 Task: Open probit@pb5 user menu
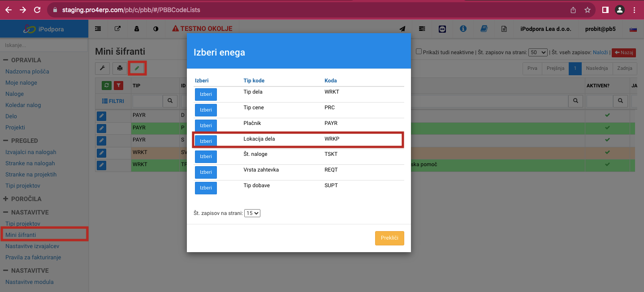coord(600,29)
